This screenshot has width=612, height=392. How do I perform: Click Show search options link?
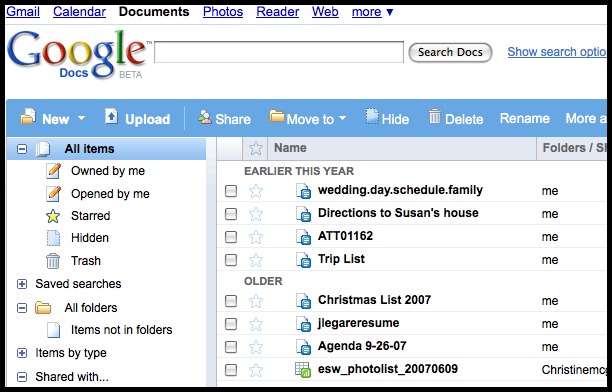(557, 52)
